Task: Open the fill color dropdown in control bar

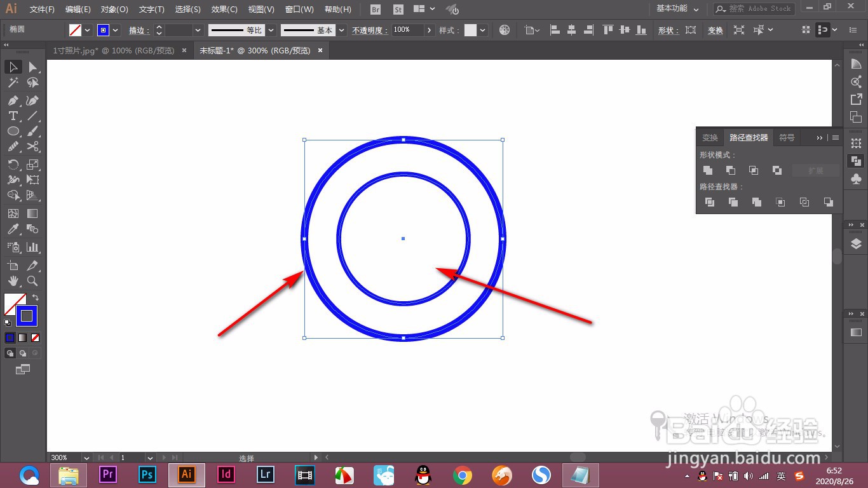Action: coord(88,30)
